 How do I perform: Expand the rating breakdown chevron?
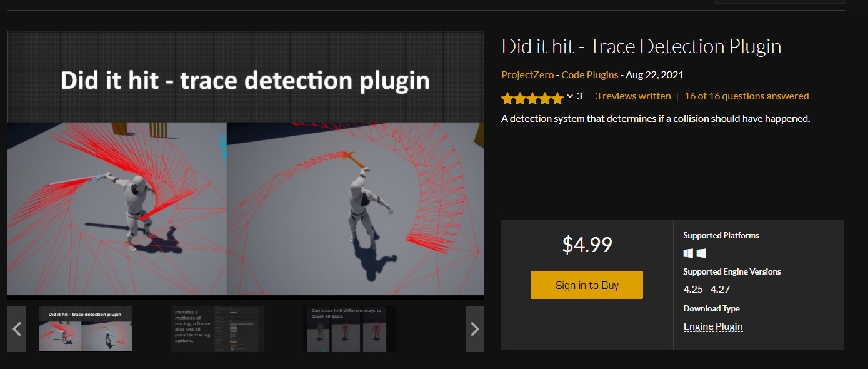click(x=569, y=96)
